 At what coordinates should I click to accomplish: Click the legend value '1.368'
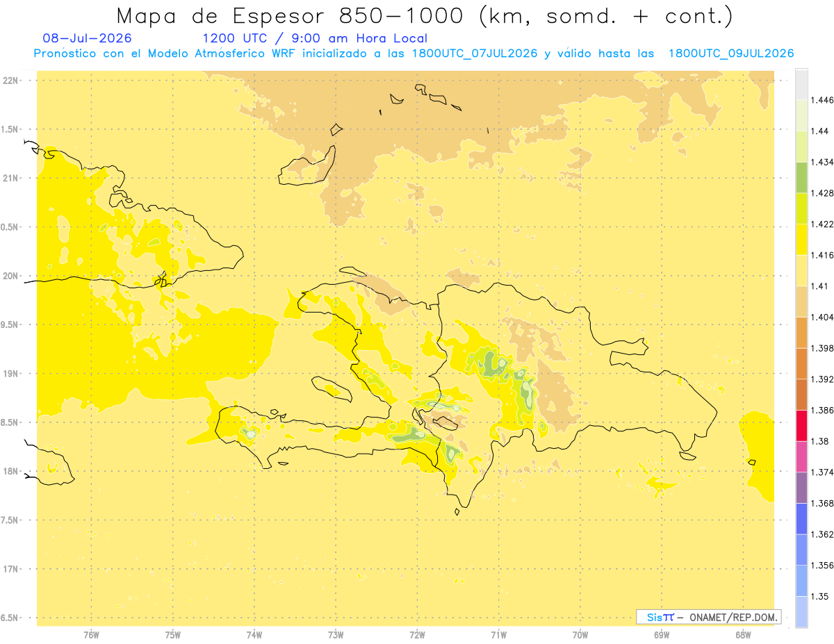pyautogui.click(x=821, y=504)
